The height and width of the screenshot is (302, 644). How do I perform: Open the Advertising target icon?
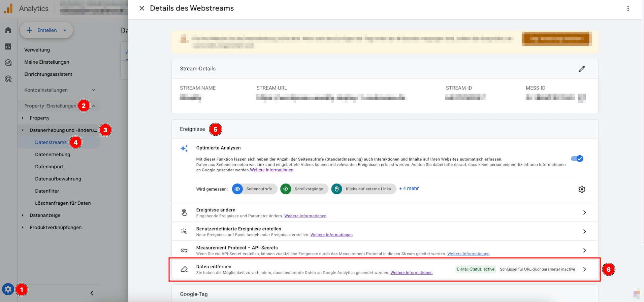click(8, 79)
